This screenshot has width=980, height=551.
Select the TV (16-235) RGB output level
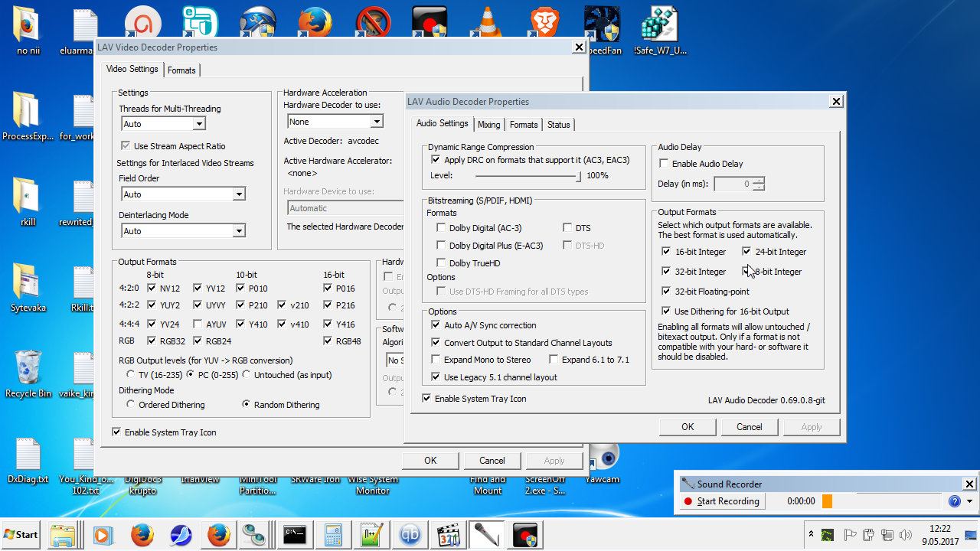pyautogui.click(x=131, y=375)
